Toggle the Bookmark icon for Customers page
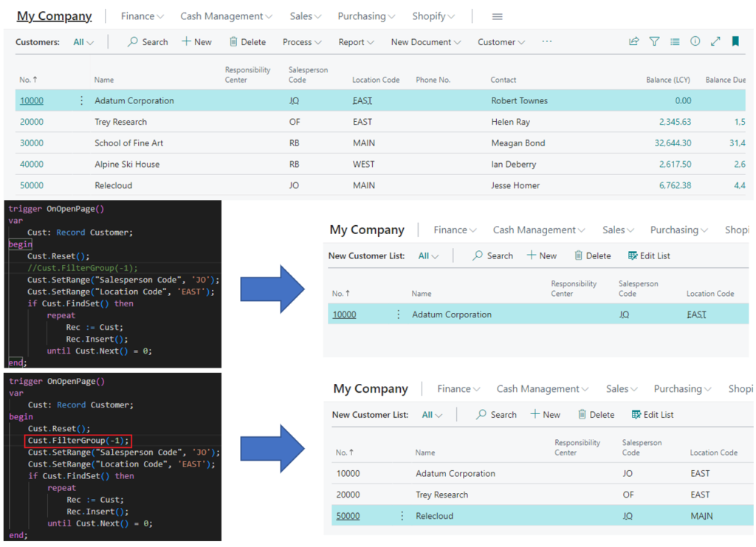The height and width of the screenshot is (547, 756). [x=735, y=42]
